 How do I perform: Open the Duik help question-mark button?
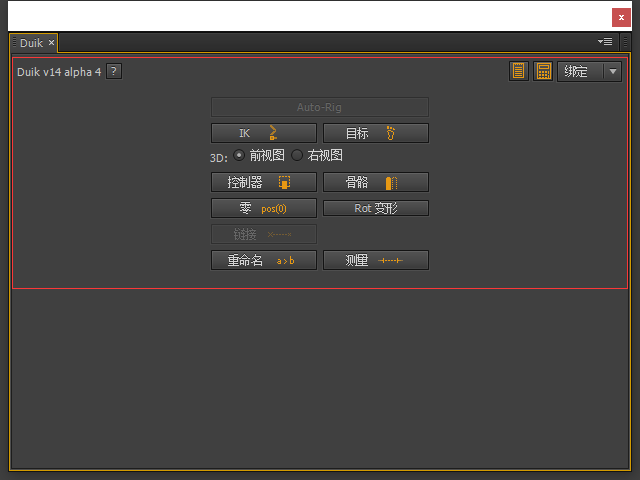point(114,71)
